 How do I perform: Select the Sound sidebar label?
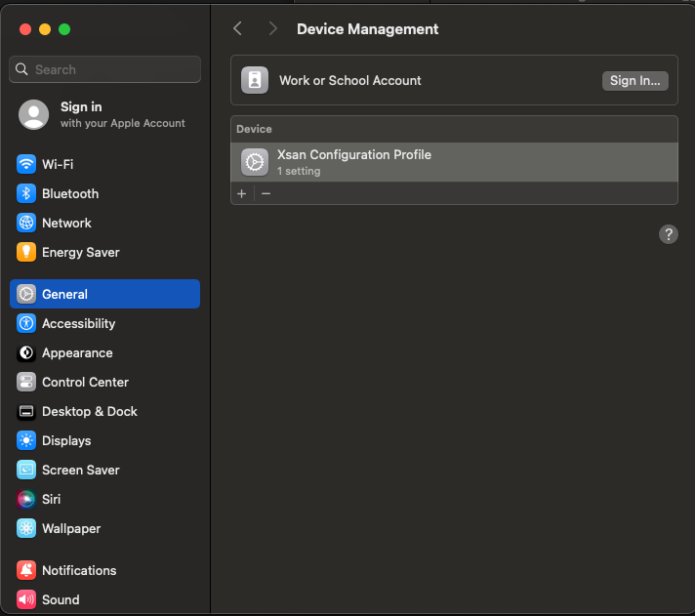coord(61,599)
